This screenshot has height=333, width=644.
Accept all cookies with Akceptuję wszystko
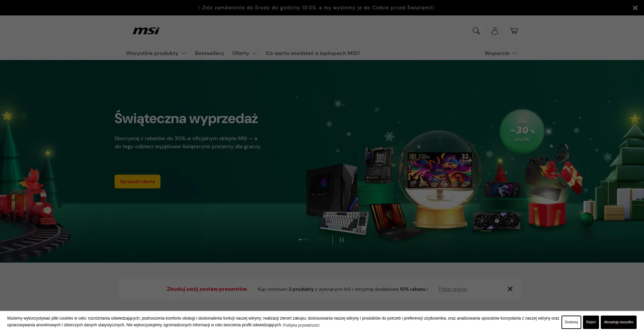click(618, 322)
